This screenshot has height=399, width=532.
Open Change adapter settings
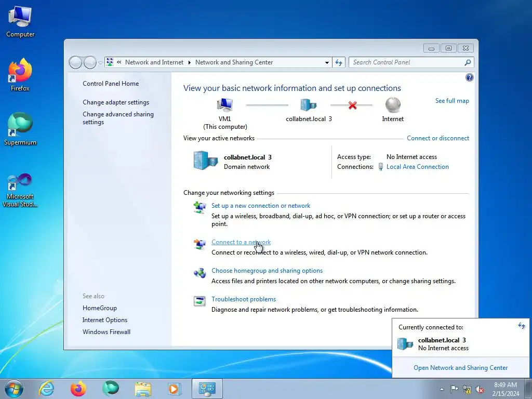tap(116, 102)
